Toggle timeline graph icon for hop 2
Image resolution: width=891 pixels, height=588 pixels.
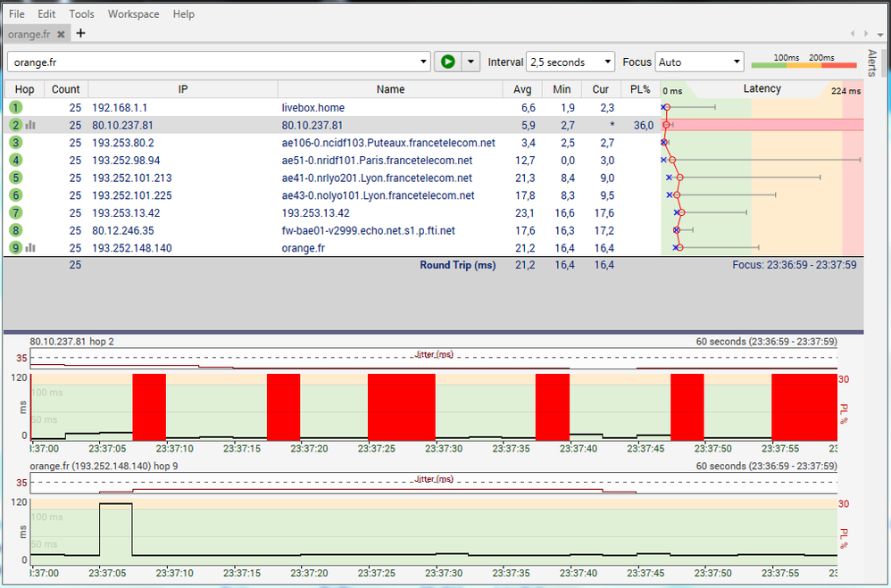[29, 126]
